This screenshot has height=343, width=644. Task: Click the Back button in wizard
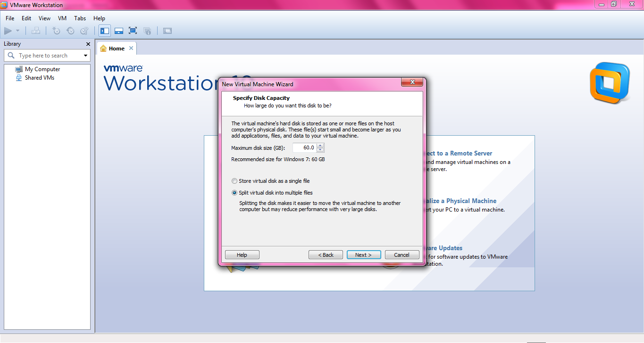(x=326, y=255)
